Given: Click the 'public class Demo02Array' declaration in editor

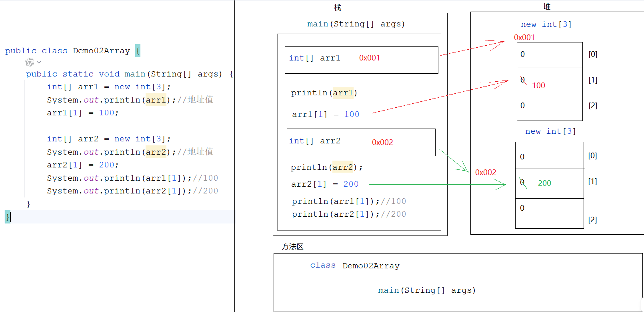Looking at the screenshot, I should tap(67, 51).
